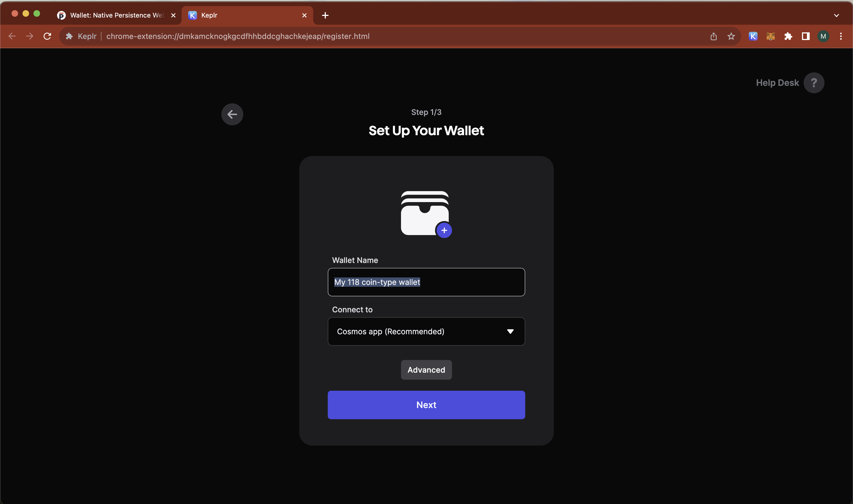
Task: Expand the tab search chevron
Action: [x=836, y=15]
